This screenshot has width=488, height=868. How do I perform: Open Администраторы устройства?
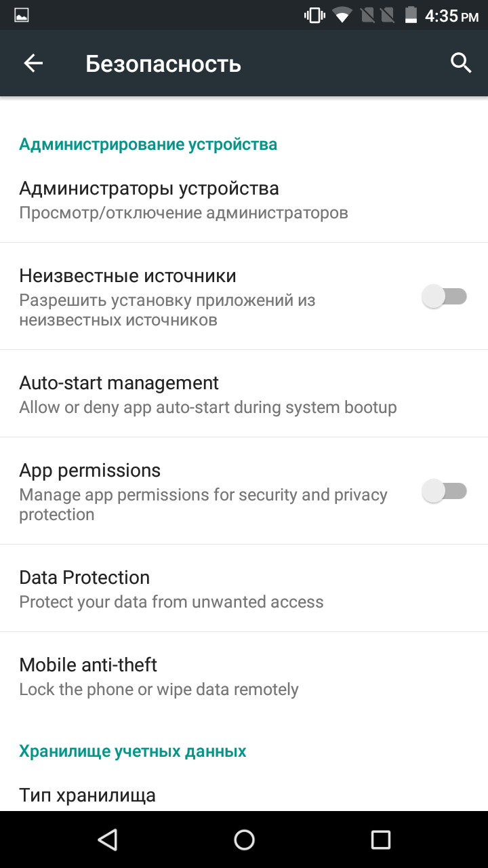coord(244,199)
